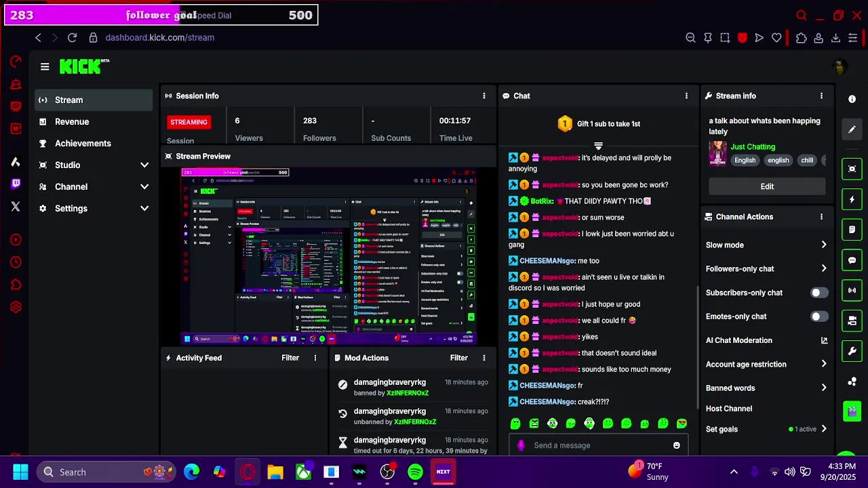Viewport: 868px width, 488px height.
Task: Open Opera extensions puzzle icon
Action: click(802, 38)
